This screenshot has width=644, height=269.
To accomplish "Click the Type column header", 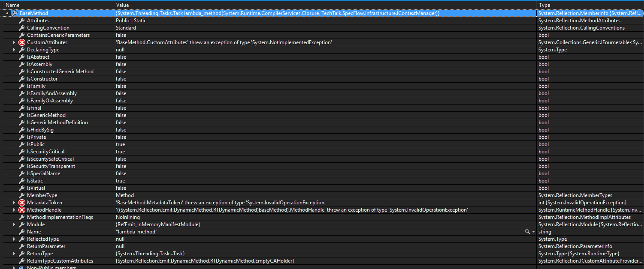I will (590, 5).
